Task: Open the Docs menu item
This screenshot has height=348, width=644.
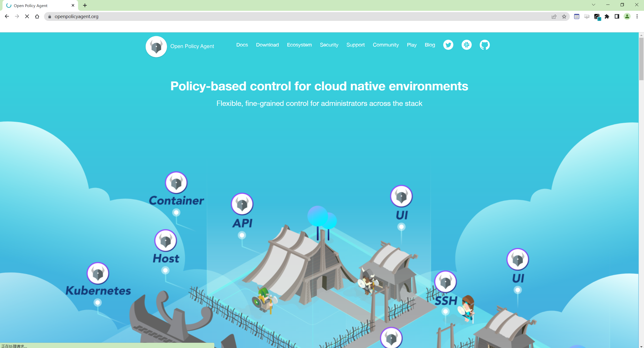Action: coord(242,45)
